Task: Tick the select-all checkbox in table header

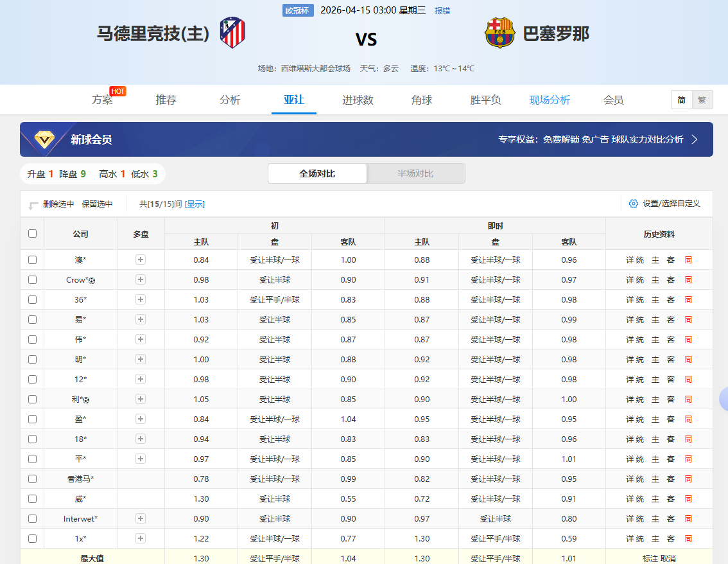Action: click(x=33, y=234)
